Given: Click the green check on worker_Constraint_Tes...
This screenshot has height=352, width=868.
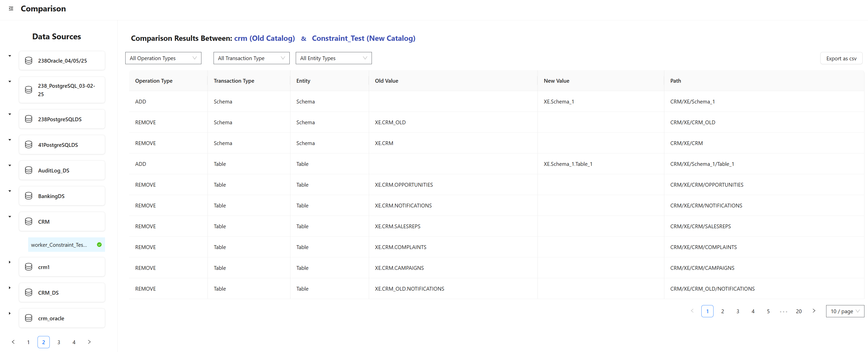Looking at the screenshot, I should point(99,245).
